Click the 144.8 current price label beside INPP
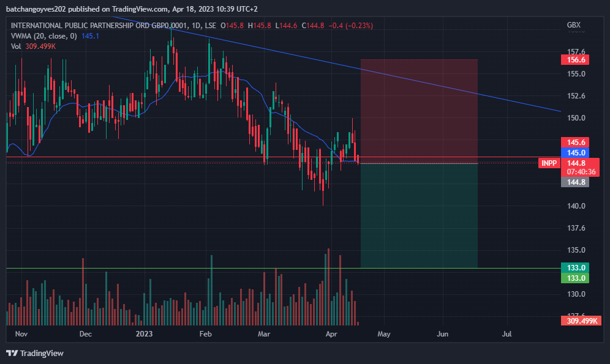The image size is (610, 364). 576,163
